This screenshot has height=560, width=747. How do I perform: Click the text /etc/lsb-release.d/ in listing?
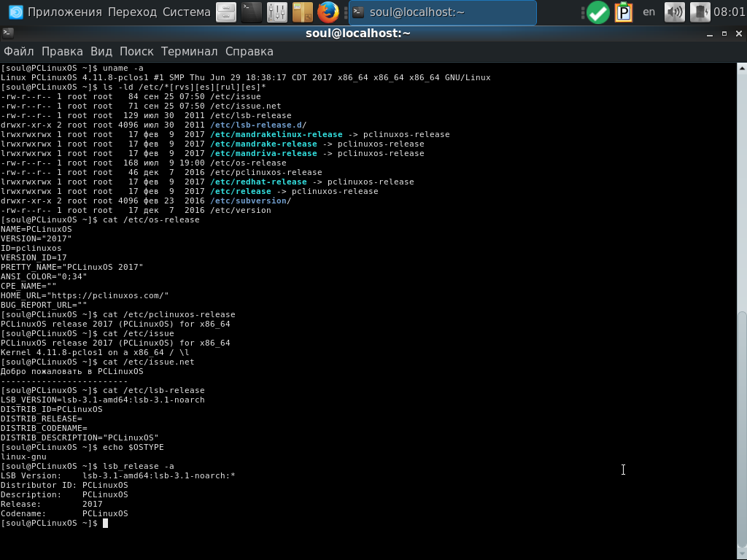pos(258,125)
